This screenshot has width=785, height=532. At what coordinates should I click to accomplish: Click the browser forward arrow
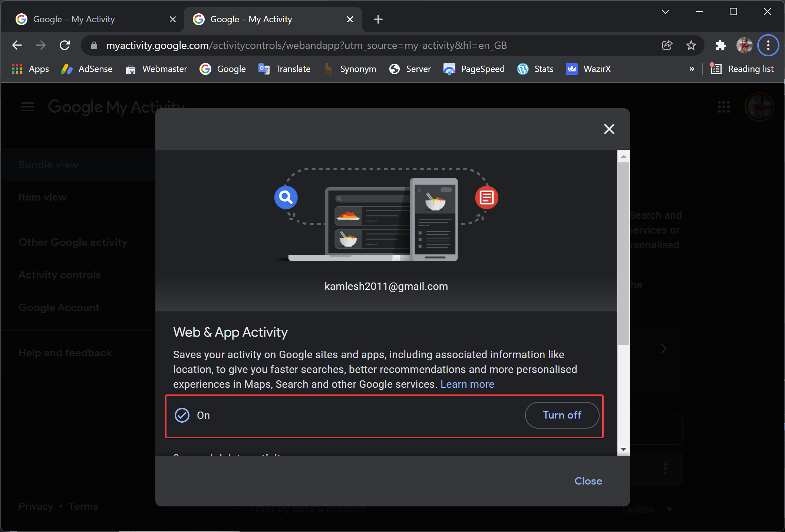pos(41,45)
